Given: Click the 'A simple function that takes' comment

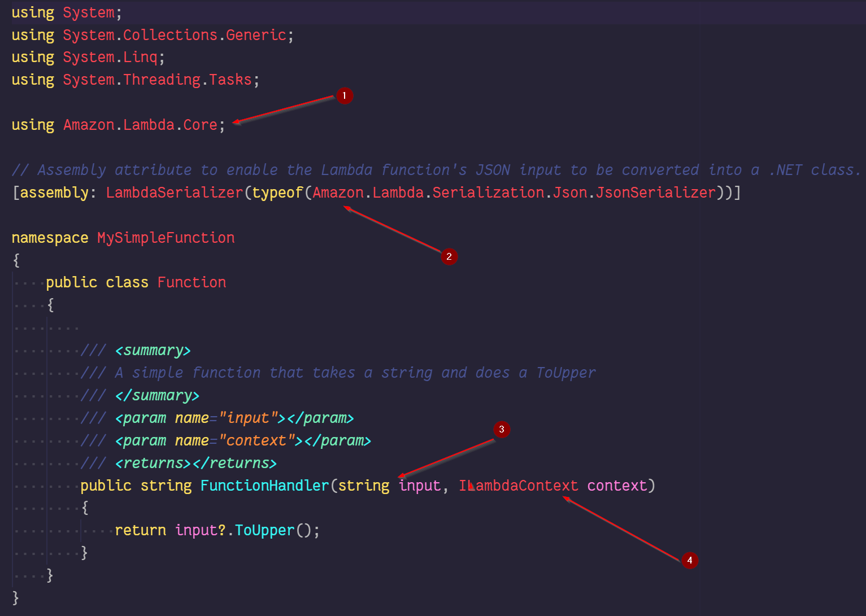Looking at the screenshot, I should click(x=355, y=373).
